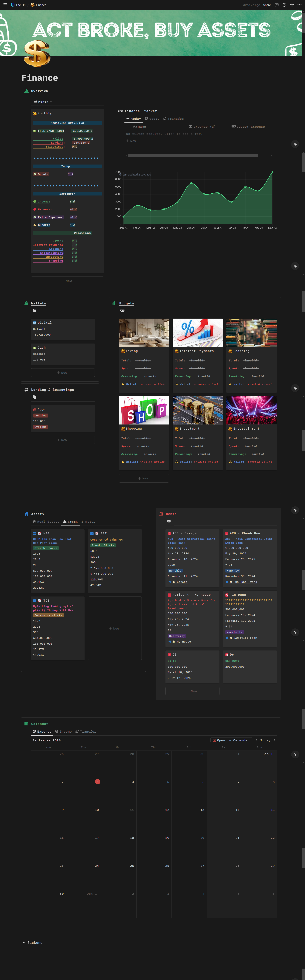Add a new debt with + New

tap(192, 691)
